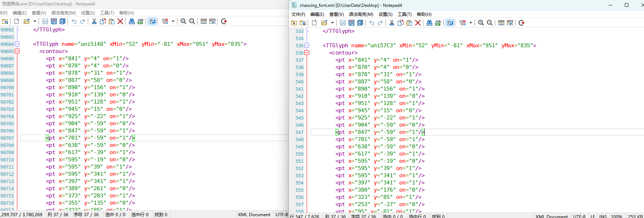Click Cut scissors in 思源黑体.xml window
644x218 pixels.
94,21
